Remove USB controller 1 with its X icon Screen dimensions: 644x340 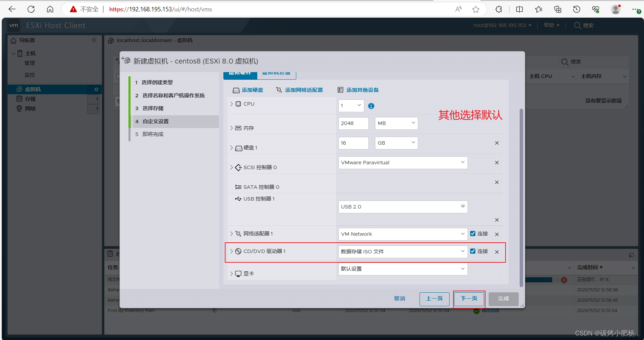coord(497,220)
